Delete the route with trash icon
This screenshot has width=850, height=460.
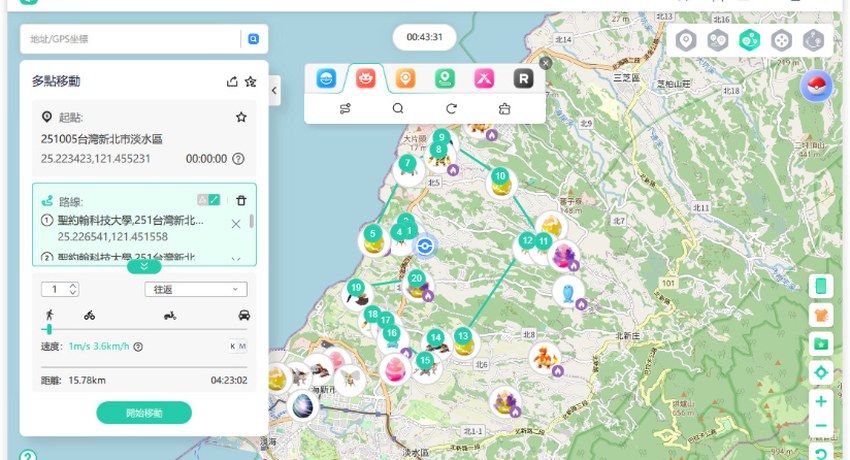(241, 200)
